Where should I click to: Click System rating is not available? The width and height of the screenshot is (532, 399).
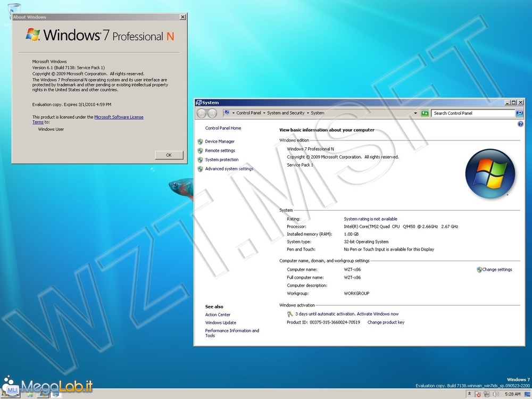point(370,219)
